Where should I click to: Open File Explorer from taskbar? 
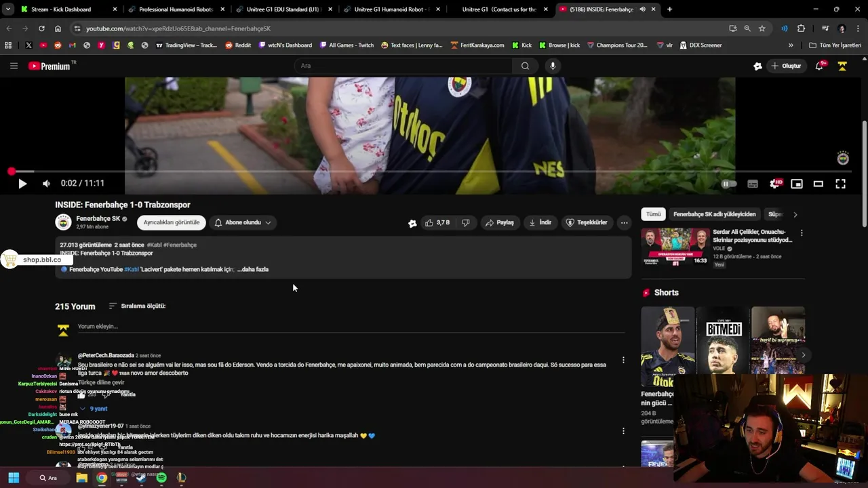[82, 478]
